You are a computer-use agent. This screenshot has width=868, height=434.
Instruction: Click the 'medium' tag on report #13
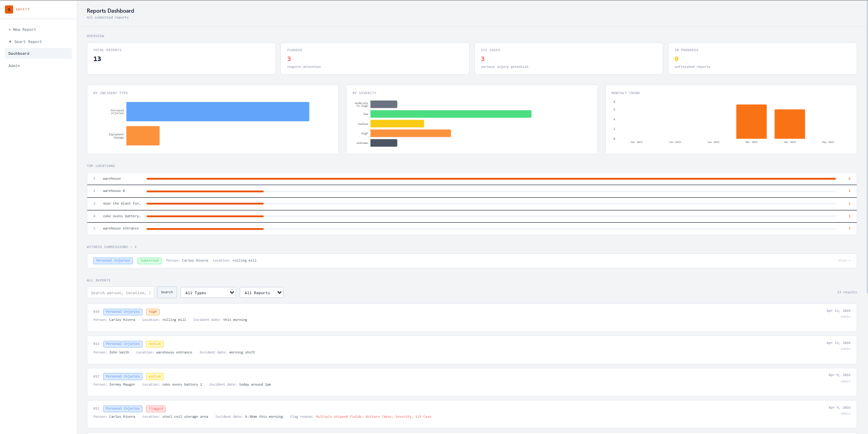(155, 344)
